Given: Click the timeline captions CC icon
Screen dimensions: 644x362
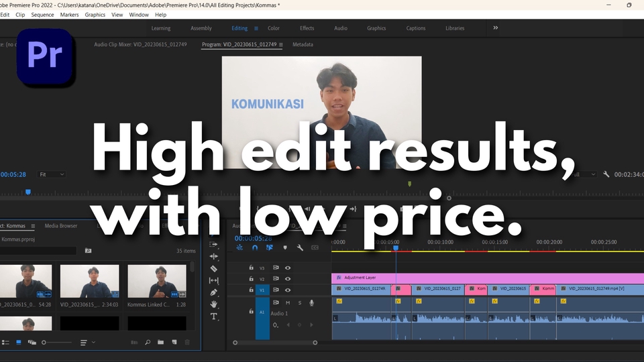Looking at the screenshot, I should tap(315, 247).
